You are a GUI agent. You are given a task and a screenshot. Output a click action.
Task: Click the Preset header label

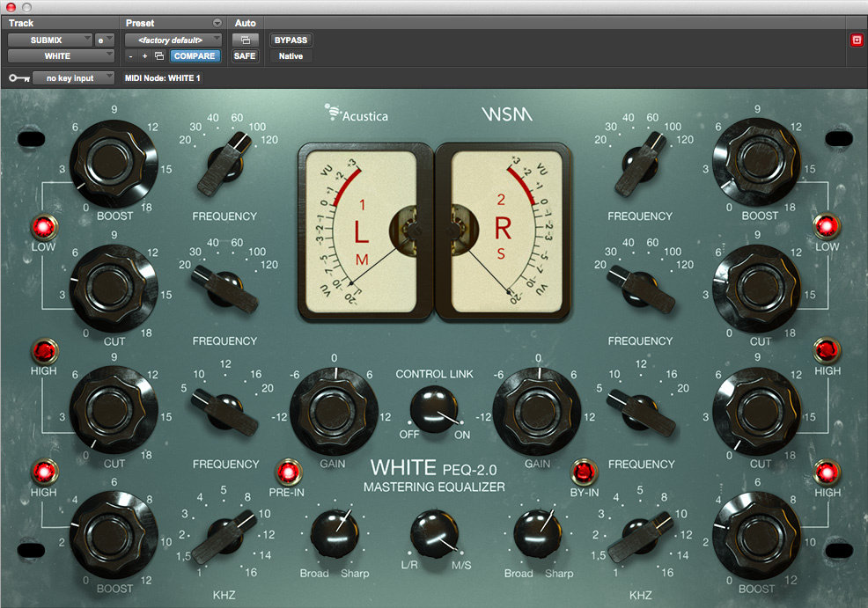click(139, 23)
